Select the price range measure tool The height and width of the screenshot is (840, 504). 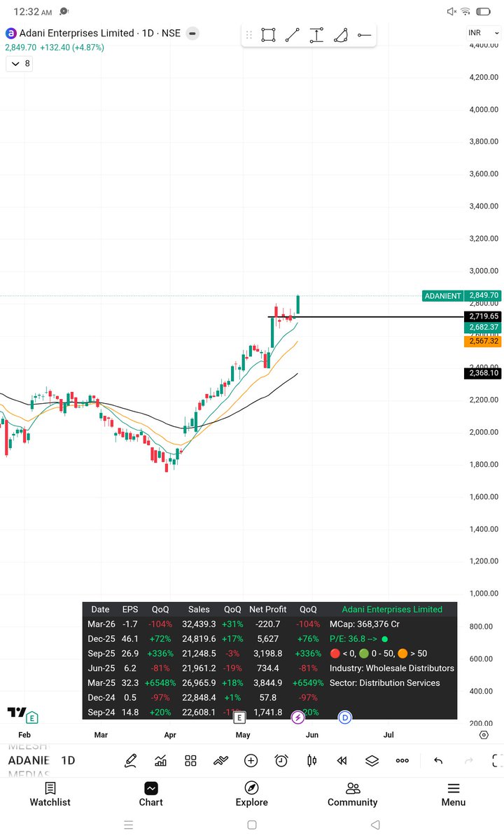tap(316, 35)
